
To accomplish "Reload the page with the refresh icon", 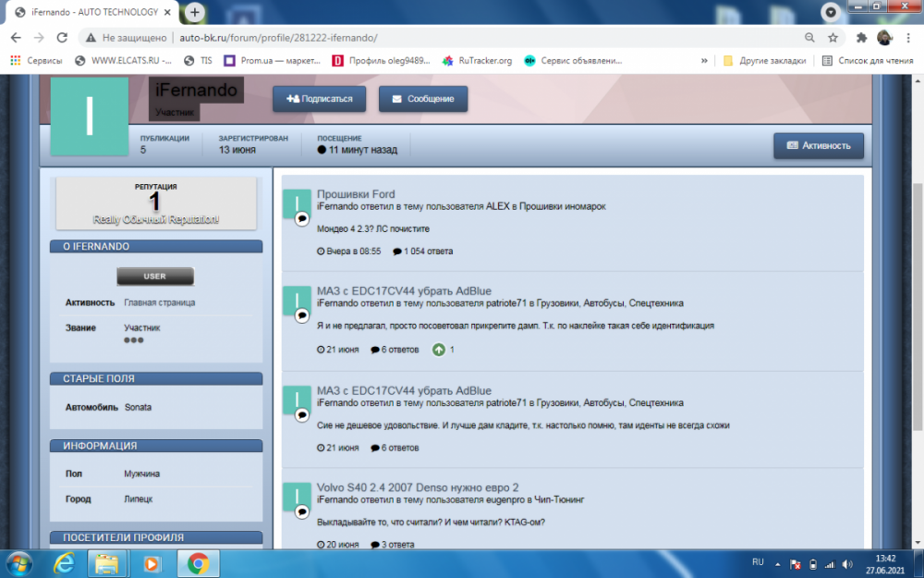I will [62, 38].
